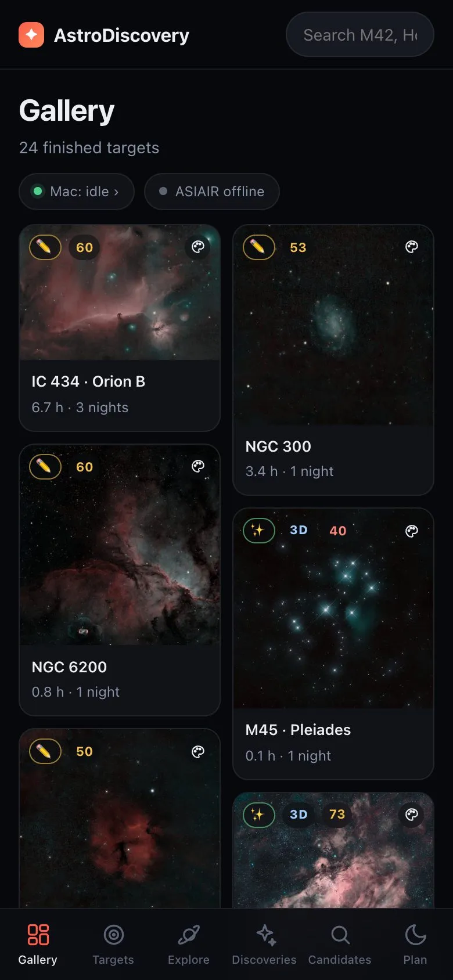453x980 pixels.
Task: Click the palette icon on IC 434 card
Action: click(198, 247)
